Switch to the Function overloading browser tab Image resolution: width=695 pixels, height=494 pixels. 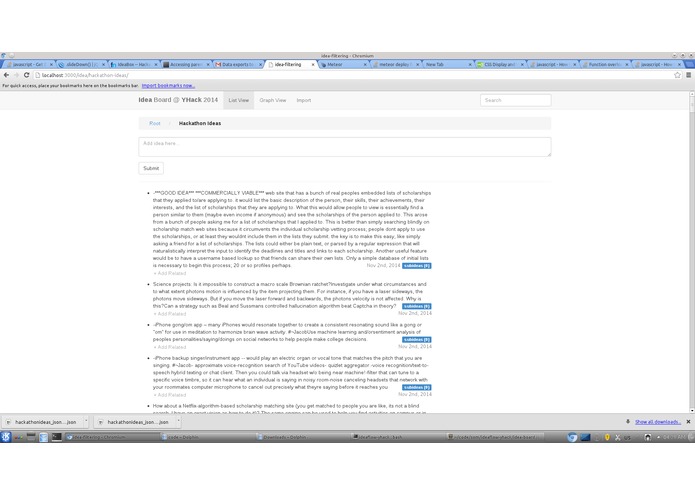pyautogui.click(x=604, y=65)
